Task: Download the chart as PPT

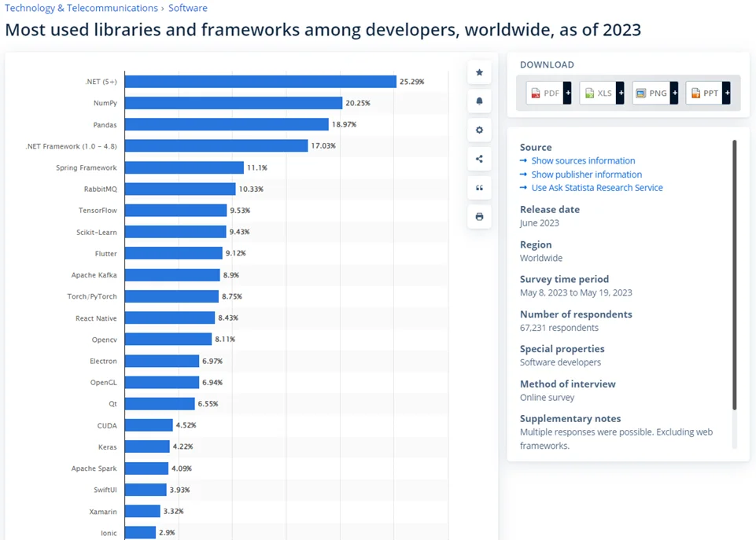Action: coord(704,93)
